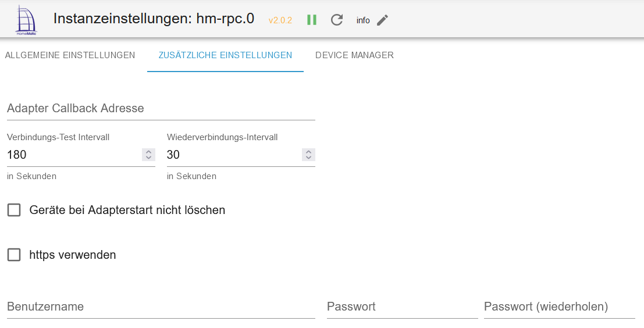644x328 pixels.
Task: Click into the Passwort field
Action: click(402, 306)
